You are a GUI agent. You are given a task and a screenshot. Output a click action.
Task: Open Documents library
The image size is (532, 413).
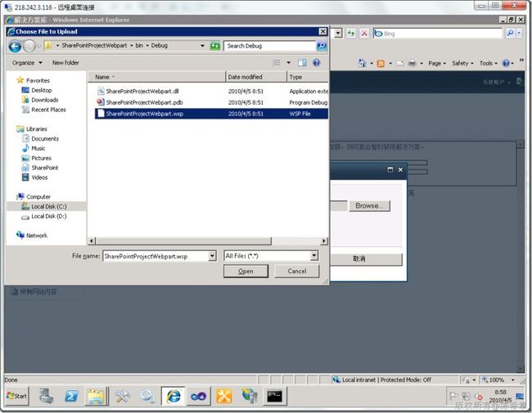click(40, 139)
